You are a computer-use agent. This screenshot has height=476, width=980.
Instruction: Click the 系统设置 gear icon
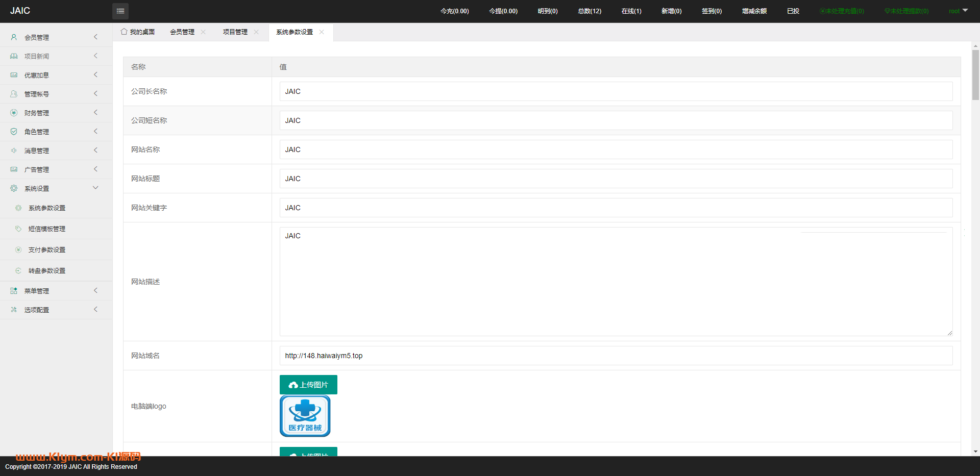[14, 188]
